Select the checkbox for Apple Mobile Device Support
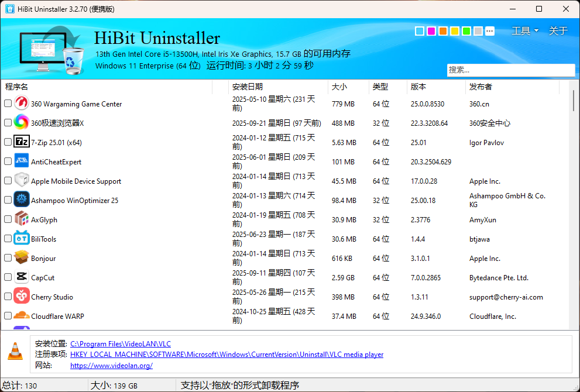The width and height of the screenshot is (580, 392). (x=8, y=180)
